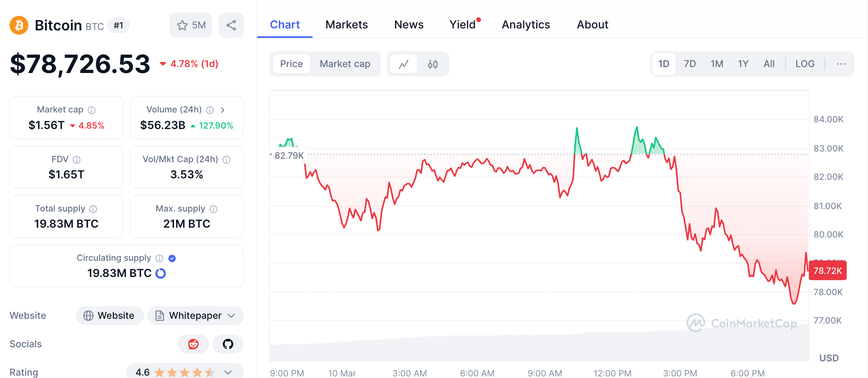Switch to line chart view icon
Screen dimensions: 868x378
pyautogui.click(x=403, y=64)
